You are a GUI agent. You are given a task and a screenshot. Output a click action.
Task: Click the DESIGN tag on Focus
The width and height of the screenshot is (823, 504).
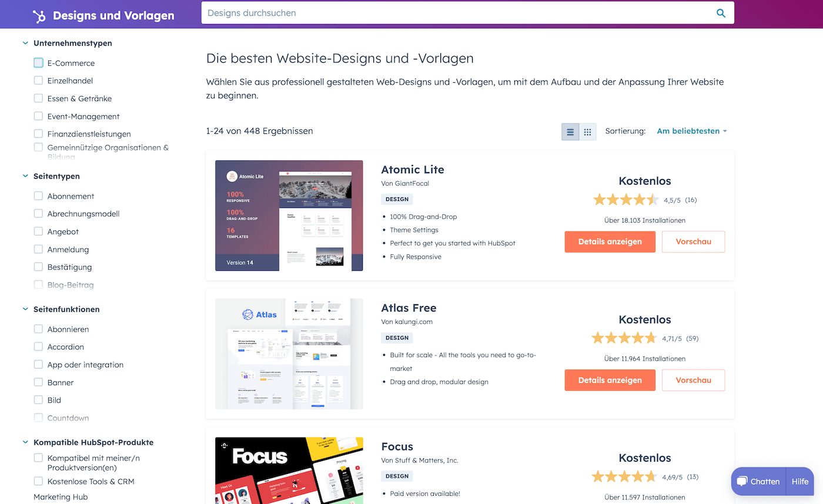[397, 476]
